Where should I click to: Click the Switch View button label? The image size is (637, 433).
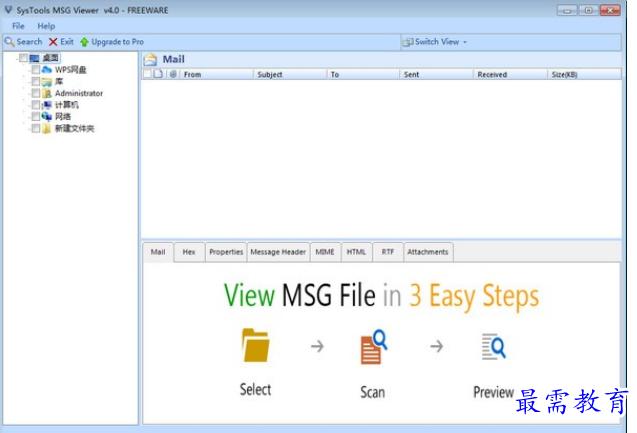tap(437, 42)
